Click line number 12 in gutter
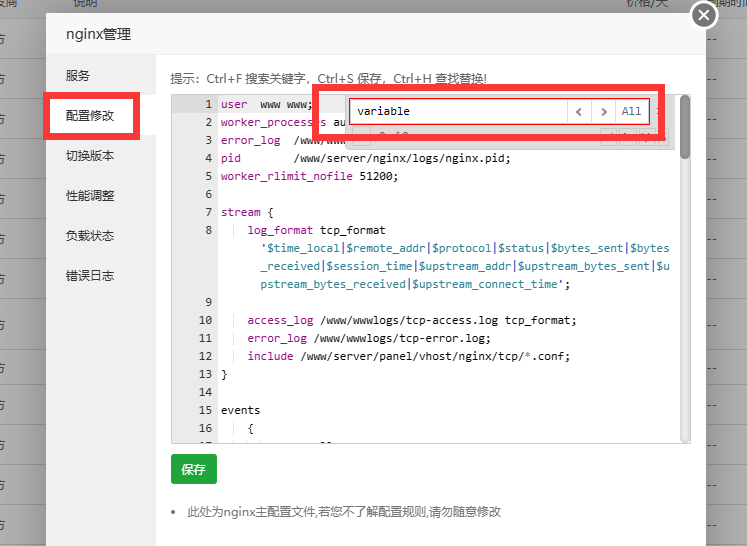Image resolution: width=747 pixels, height=546 pixels. [x=205, y=356]
